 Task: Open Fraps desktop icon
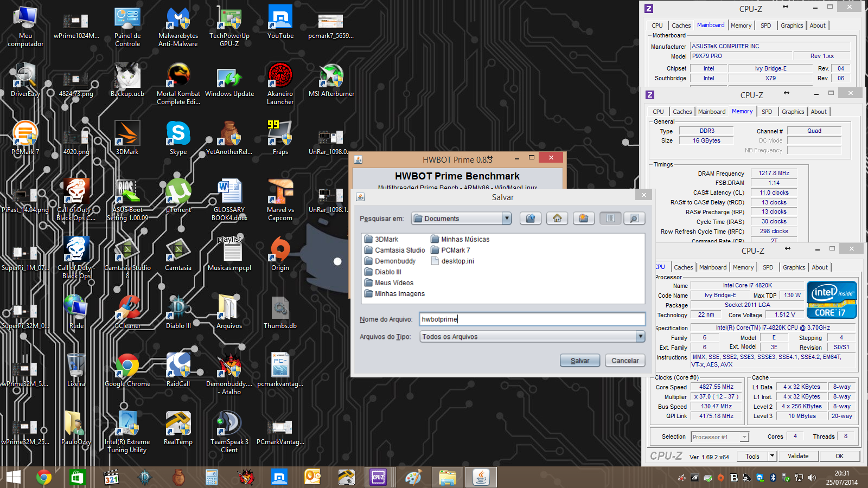pos(280,138)
